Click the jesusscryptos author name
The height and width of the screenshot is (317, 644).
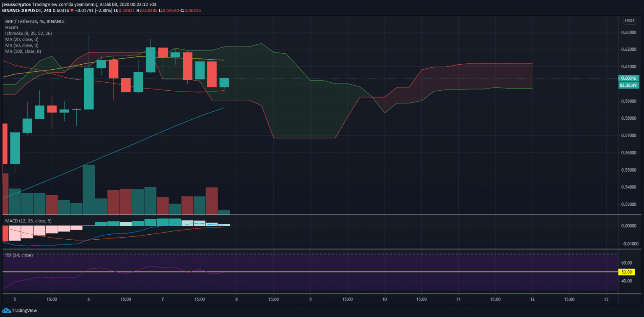coord(16,4)
